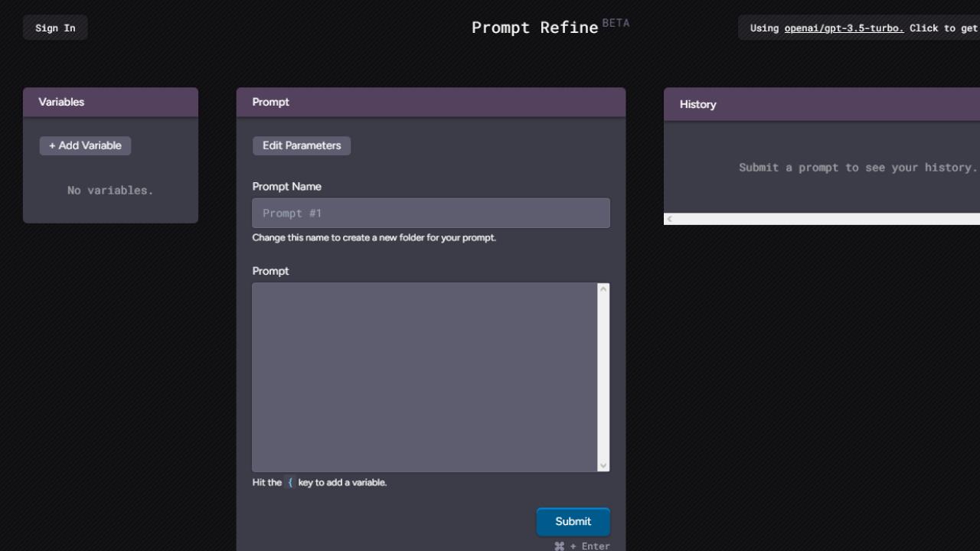Click the BETA badge next to the title
This screenshot has height=551, width=980.
point(616,23)
